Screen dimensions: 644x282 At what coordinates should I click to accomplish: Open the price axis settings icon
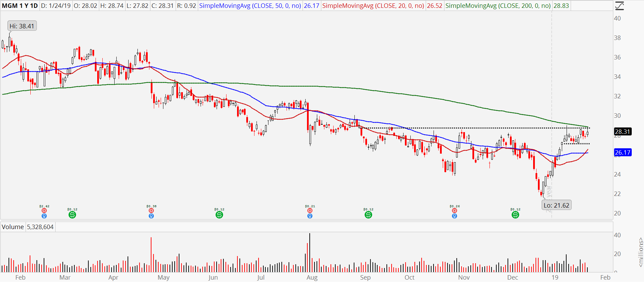click(619, 6)
